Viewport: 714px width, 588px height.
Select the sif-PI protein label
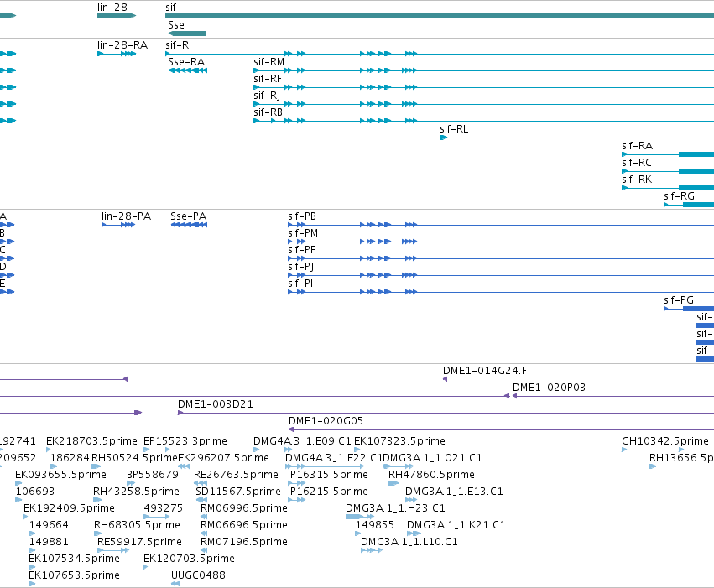pyautogui.click(x=300, y=284)
